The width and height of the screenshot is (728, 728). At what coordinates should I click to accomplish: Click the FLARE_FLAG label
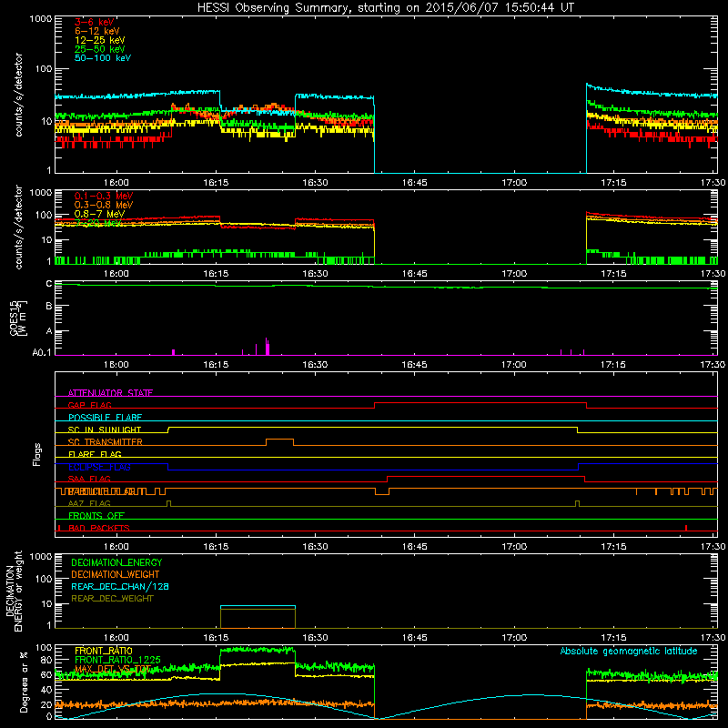pos(95,454)
